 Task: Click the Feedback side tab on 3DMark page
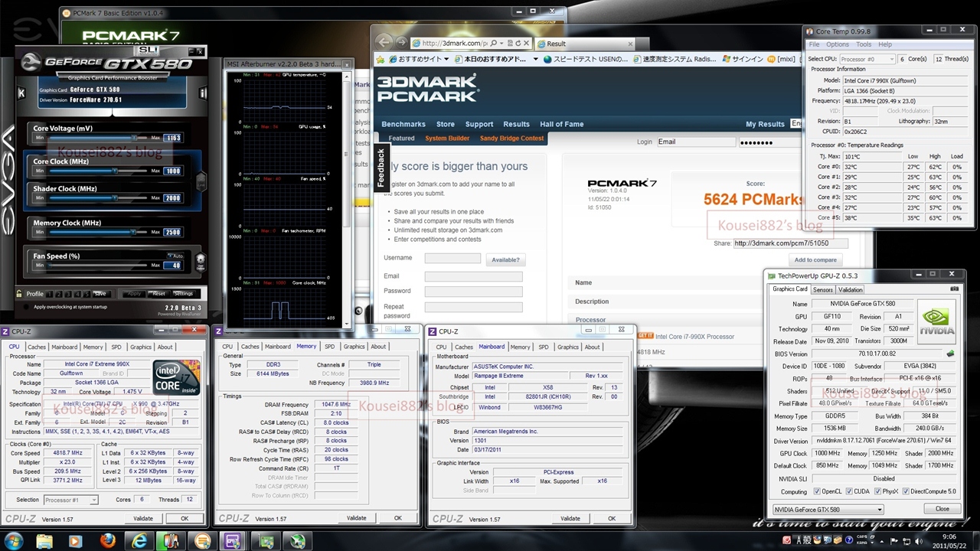381,168
